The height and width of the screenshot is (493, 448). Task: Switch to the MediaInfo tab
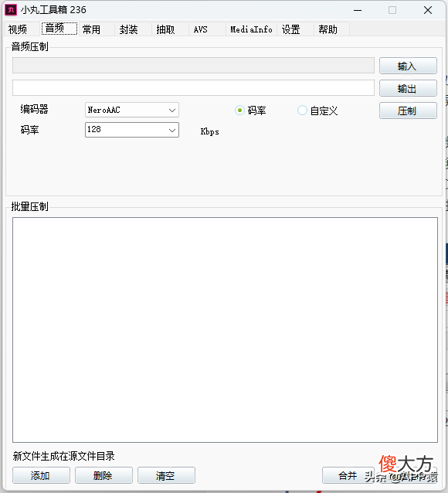251,29
